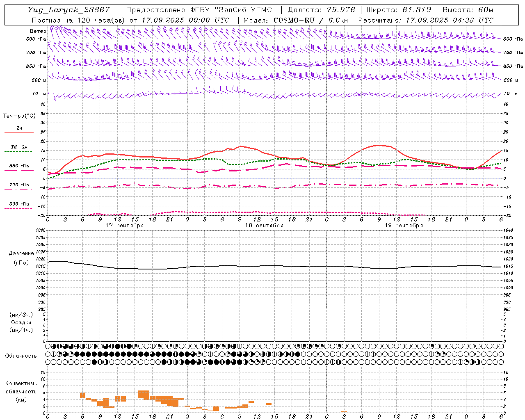Click the Конвективн. panel label

pyautogui.click(x=21, y=383)
